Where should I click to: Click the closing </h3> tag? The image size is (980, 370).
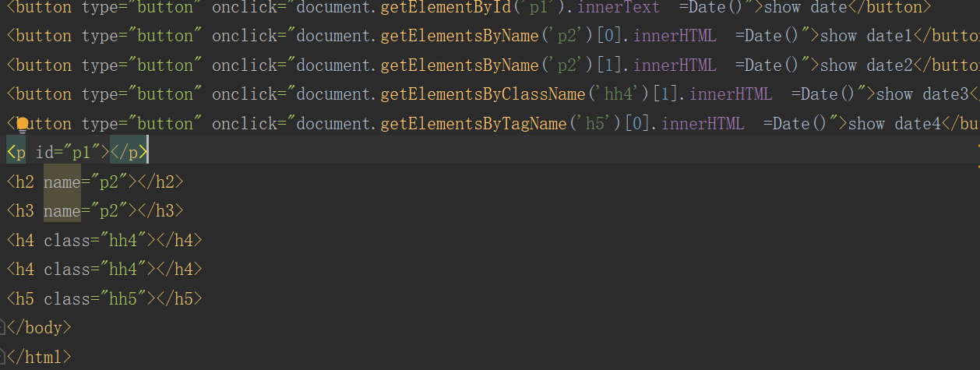tap(160, 211)
